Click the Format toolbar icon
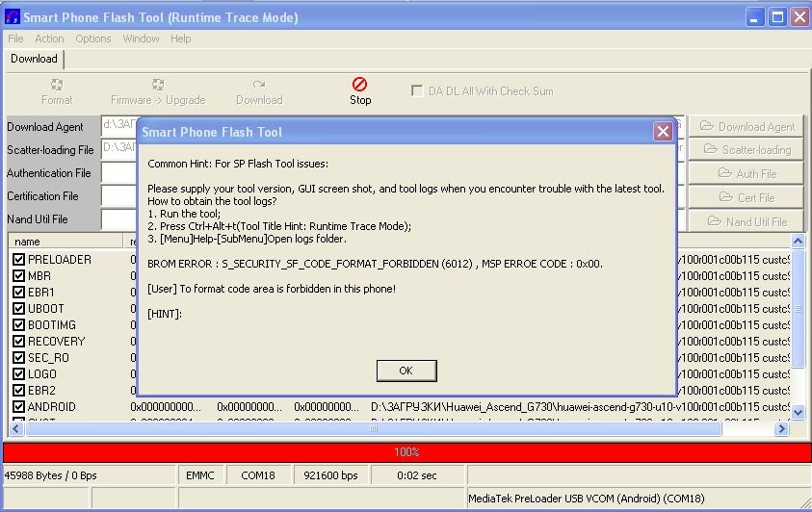This screenshot has height=512, width=812. (x=57, y=86)
